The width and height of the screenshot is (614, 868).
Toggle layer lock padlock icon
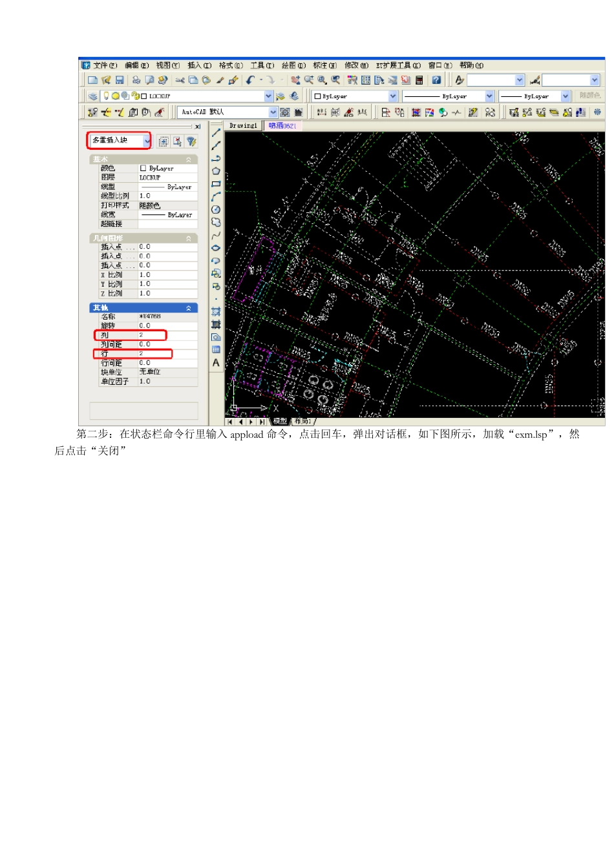click(135, 96)
